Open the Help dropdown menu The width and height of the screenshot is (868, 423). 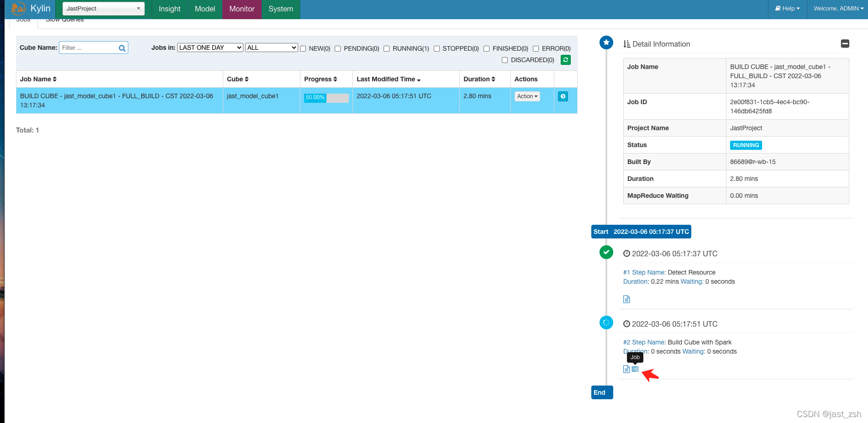pos(788,9)
